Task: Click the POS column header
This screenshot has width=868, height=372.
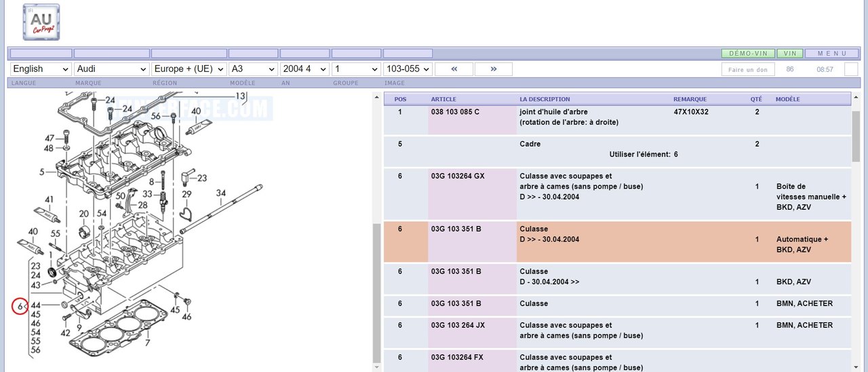Action: [x=401, y=99]
